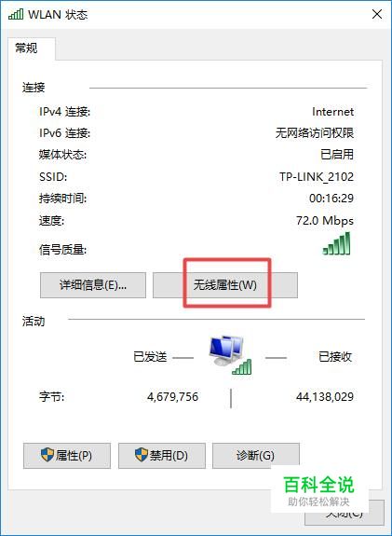Click the shield icon on 禁用(D) button
This screenshot has width=392, height=536.
[142, 455]
